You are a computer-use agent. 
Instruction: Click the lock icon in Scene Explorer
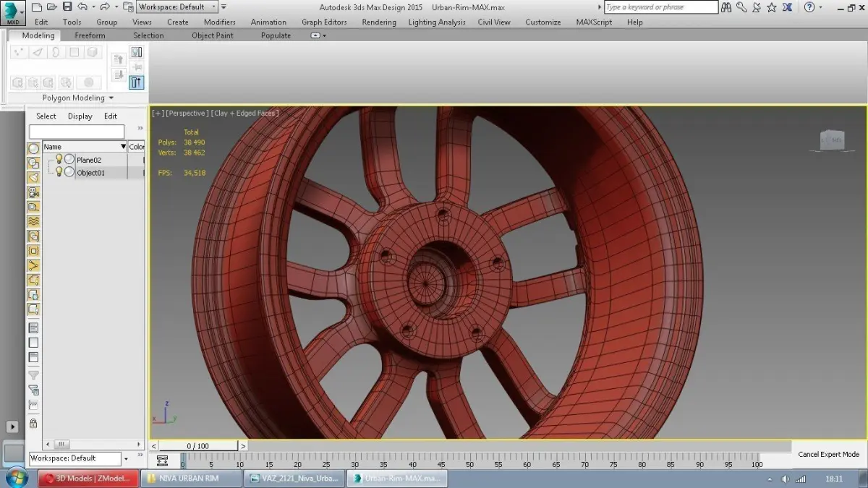coord(33,424)
